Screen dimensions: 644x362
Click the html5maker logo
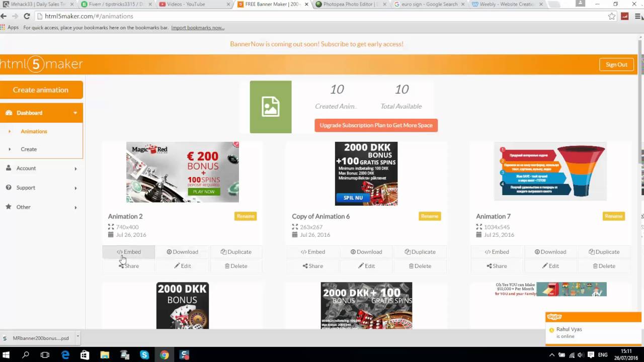[x=41, y=64]
